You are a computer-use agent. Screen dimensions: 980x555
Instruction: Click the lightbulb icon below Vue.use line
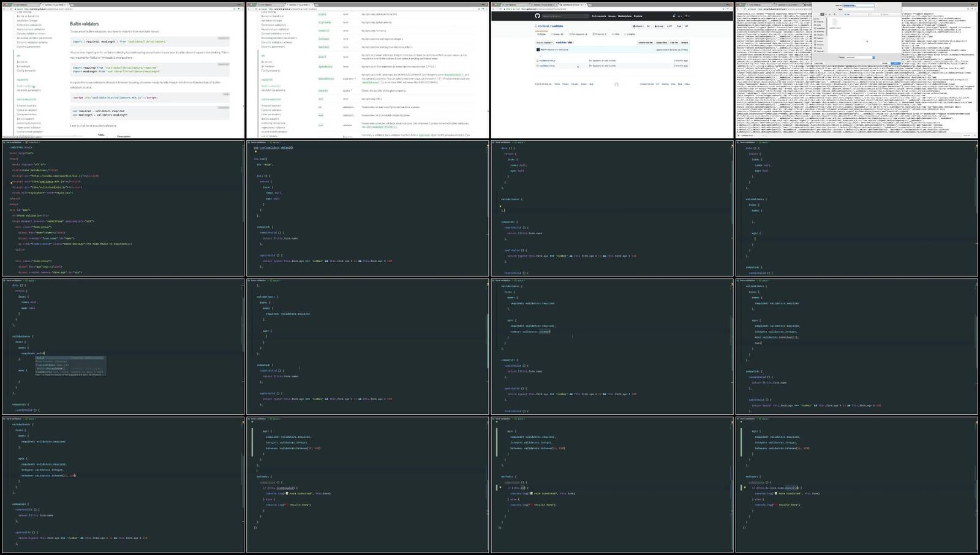(256, 151)
